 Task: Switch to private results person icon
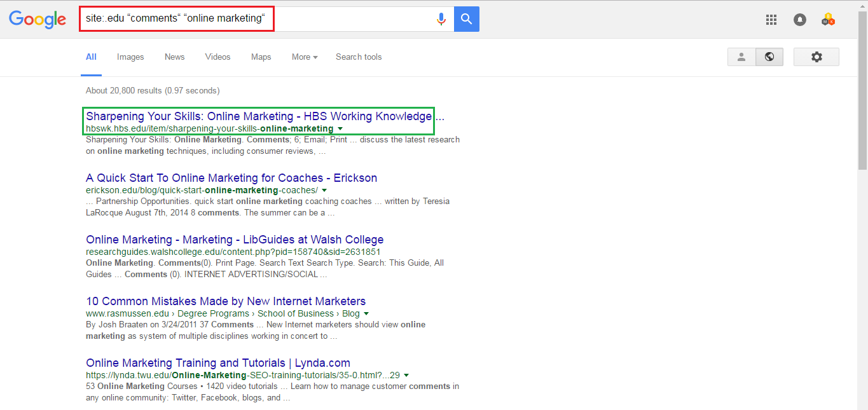point(741,57)
